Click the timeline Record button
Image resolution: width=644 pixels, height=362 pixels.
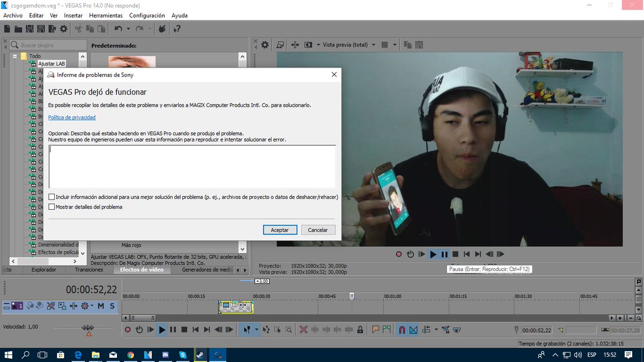[128, 330]
